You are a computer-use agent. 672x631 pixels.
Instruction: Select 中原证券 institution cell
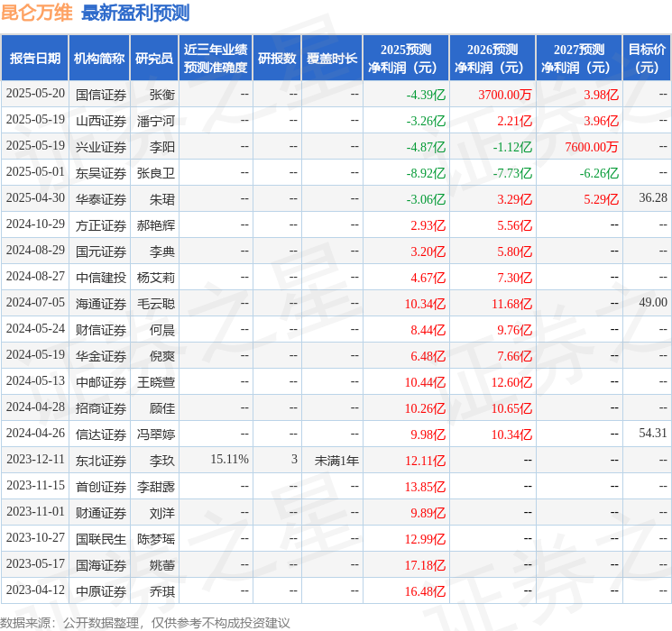click(101, 591)
